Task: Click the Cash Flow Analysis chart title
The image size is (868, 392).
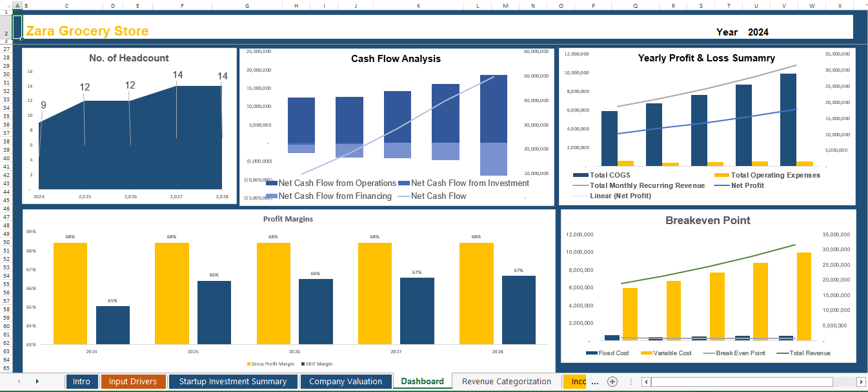Action: (396, 59)
